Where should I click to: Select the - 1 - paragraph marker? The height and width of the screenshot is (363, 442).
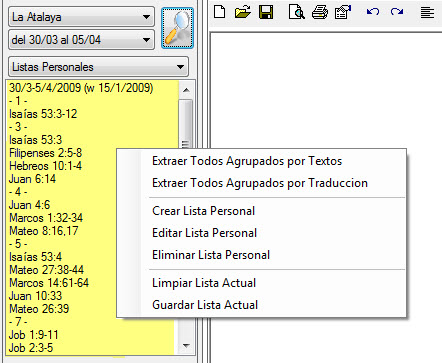(18, 101)
